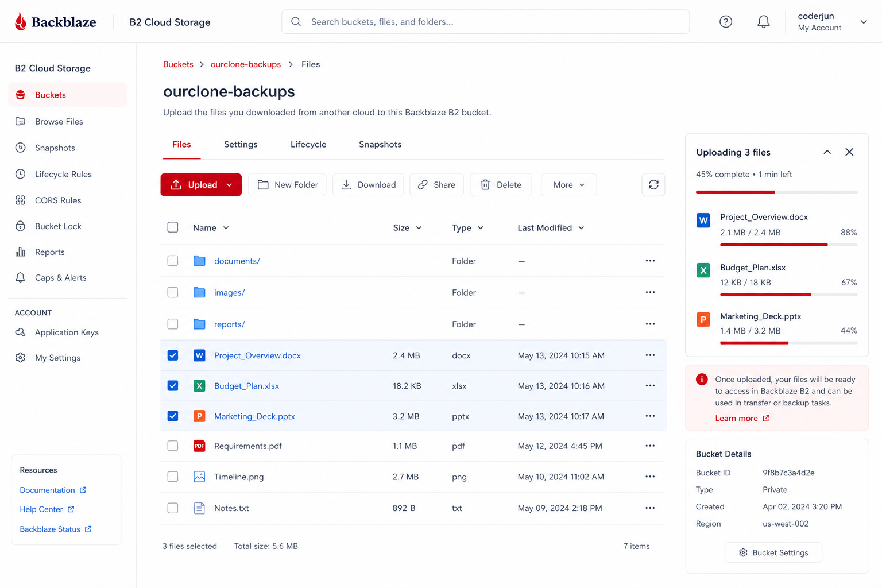Open row actions for images/ folder

[x=650, y=292]
